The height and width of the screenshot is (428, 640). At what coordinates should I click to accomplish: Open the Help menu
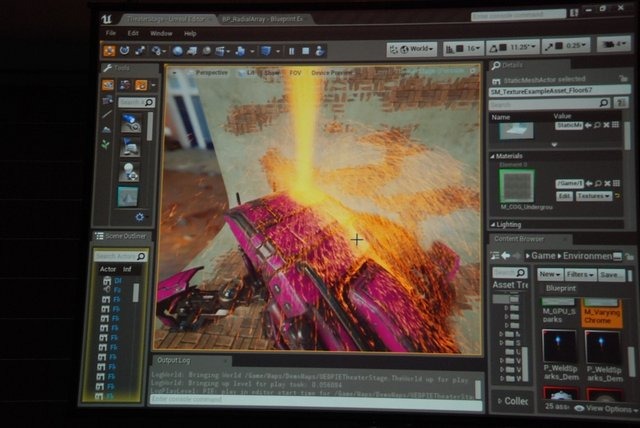(190, 33)
